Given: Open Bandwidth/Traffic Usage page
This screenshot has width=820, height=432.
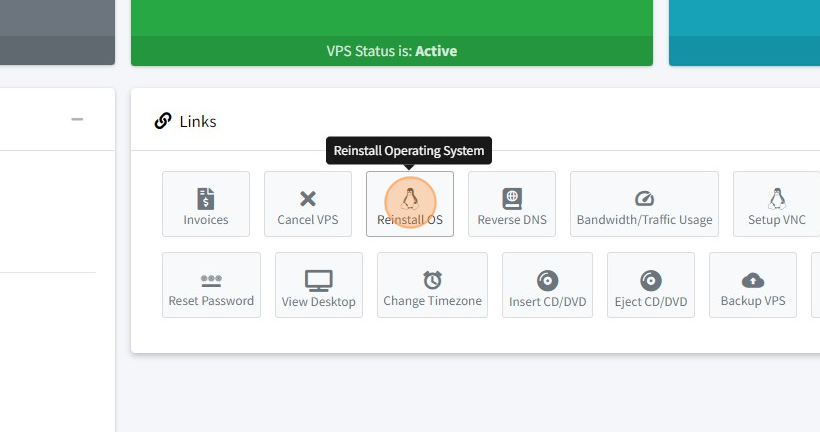Looking at the screenshot, I should [644, 204].
